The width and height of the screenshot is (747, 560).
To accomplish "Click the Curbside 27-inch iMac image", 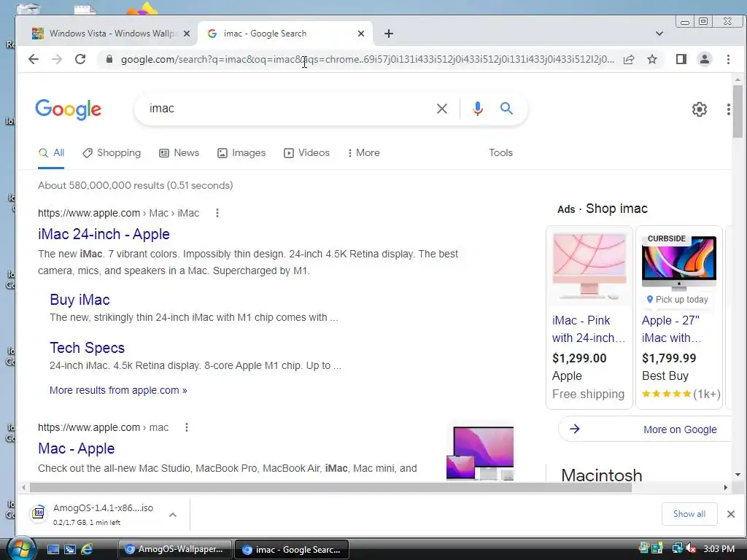I will [679, 263].
